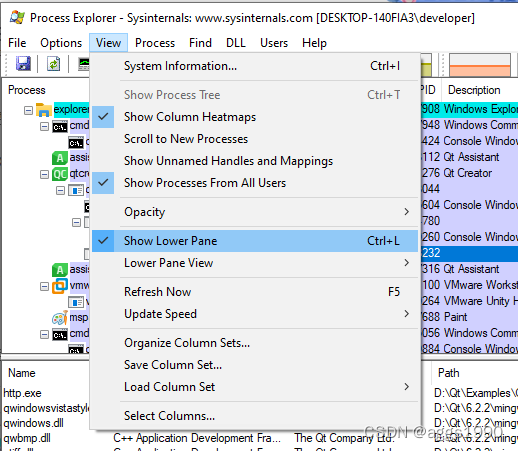Collapse the first cmd tree node
This screenshot has height=451, width=518.
44,126
